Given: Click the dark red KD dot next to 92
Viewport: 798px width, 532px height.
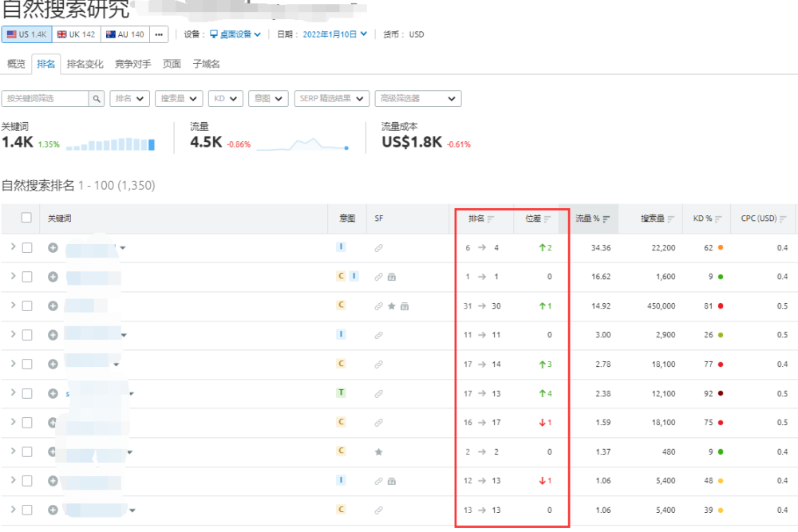Looking at the screenshot, I should coord(721,393).
